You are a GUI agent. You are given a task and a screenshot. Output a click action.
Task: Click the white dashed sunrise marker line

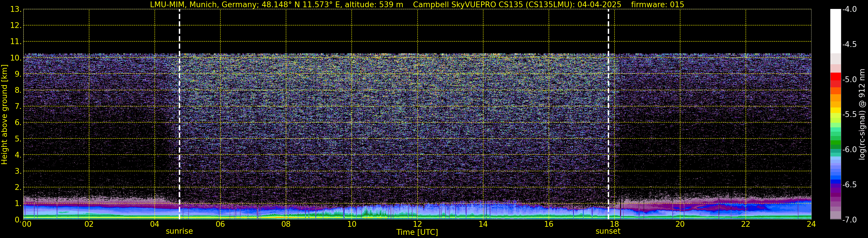[x=179, y=115]
